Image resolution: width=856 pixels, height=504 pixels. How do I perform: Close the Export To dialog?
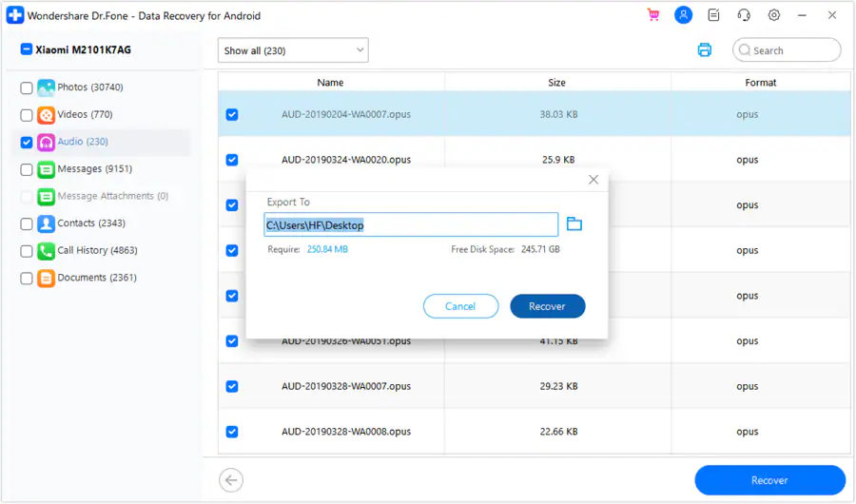coord(593,180)
